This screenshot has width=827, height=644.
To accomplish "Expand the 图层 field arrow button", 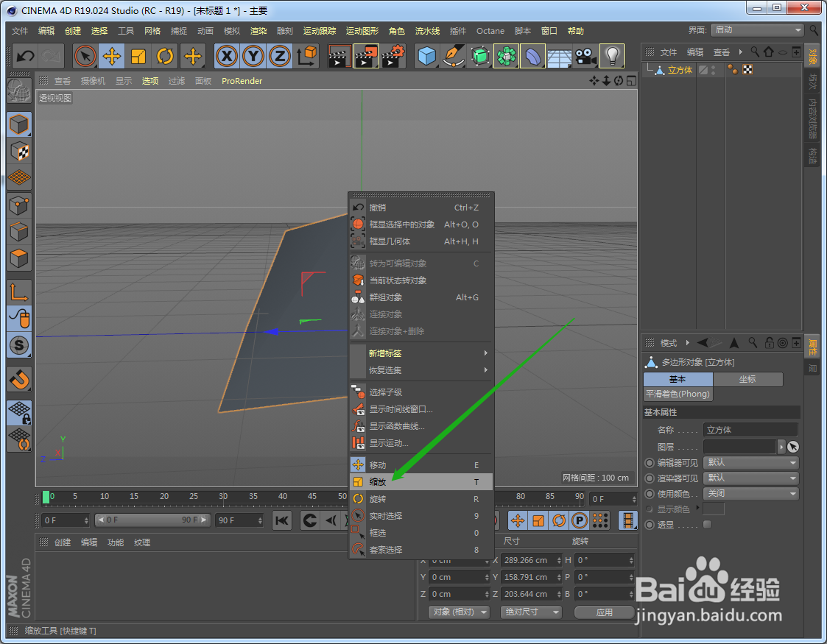I will [781, 447].
